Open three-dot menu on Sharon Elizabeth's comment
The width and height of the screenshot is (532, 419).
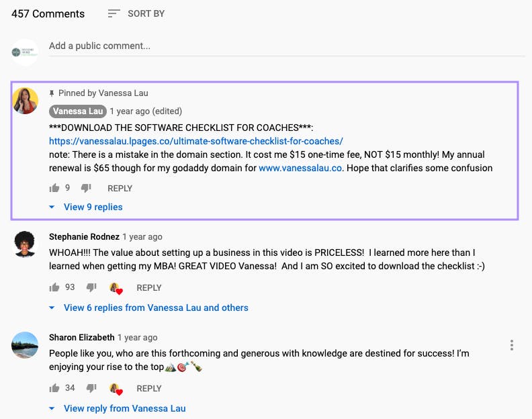[x=512, y=345]
